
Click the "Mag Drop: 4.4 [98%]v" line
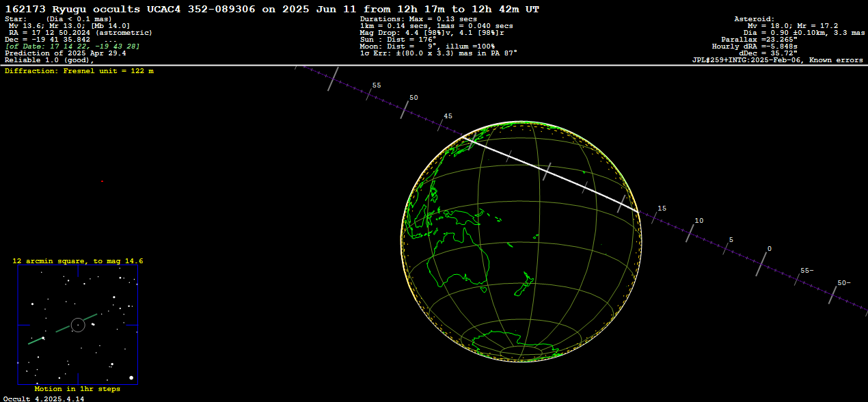432,32
